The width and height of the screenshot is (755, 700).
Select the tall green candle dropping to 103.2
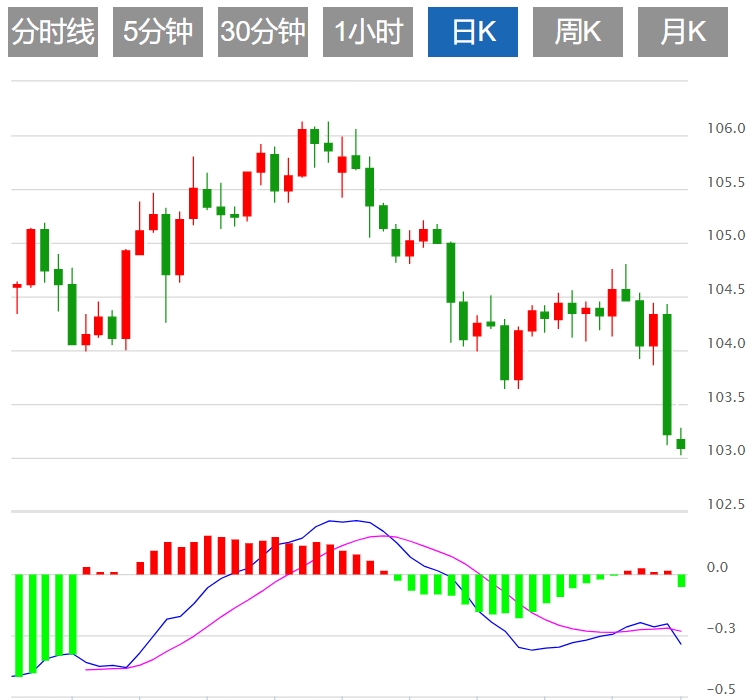pyautogui.click(x=667, y=374)
